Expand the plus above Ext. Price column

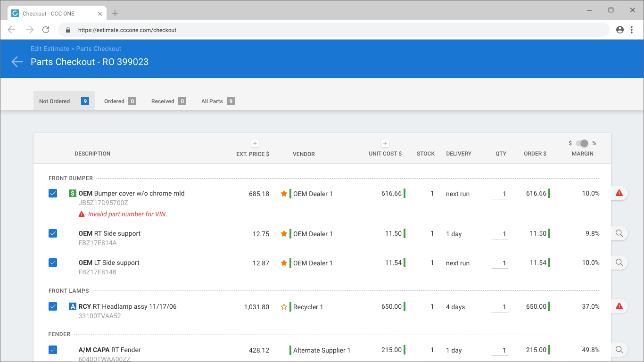[x=255, y=143]
